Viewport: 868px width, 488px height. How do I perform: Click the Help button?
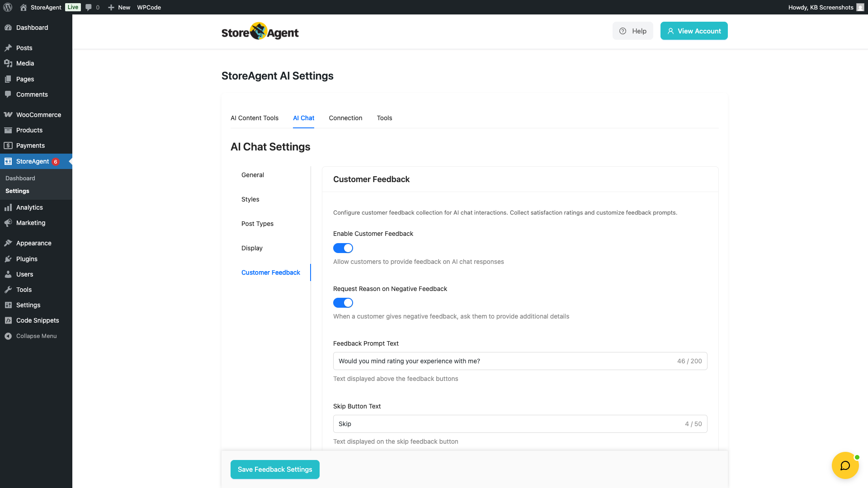pyautogui.click(x=632, y=31)
